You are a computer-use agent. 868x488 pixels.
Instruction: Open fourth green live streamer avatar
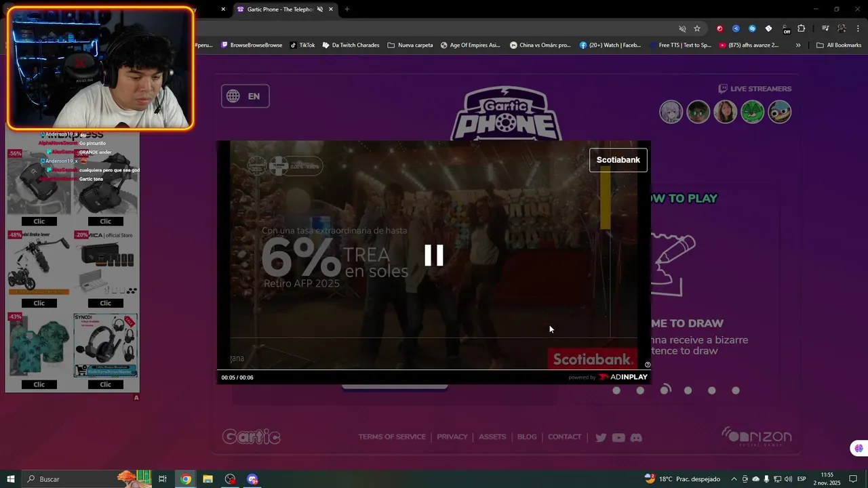[x=752, y=112]
